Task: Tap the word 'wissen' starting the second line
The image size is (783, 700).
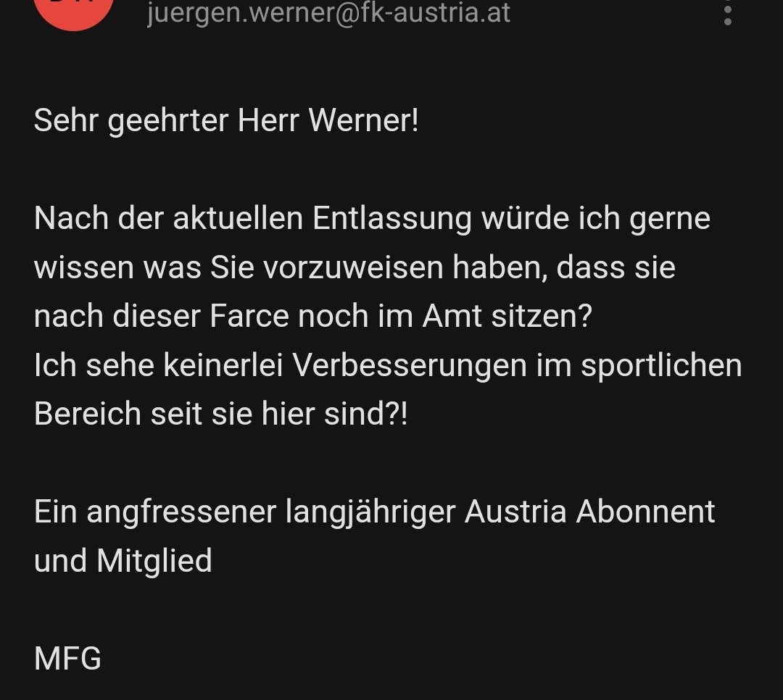Action: pyautogui.click(x=84, y=267)
